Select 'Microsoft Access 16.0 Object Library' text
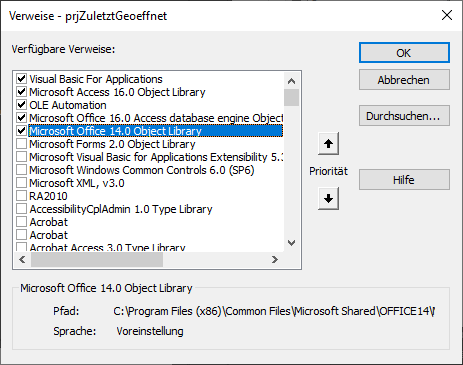Screen dimensions: 463x365 click(x=117, y=92)
